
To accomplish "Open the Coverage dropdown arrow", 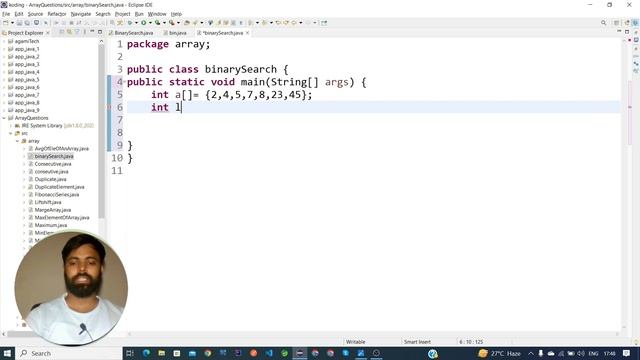I will (x=164, y=23).
